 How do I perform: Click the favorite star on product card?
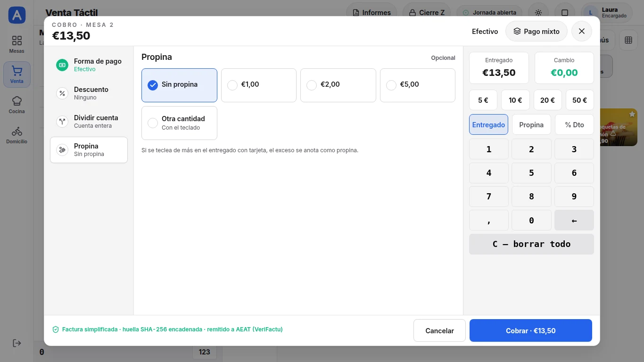(632, 114)
